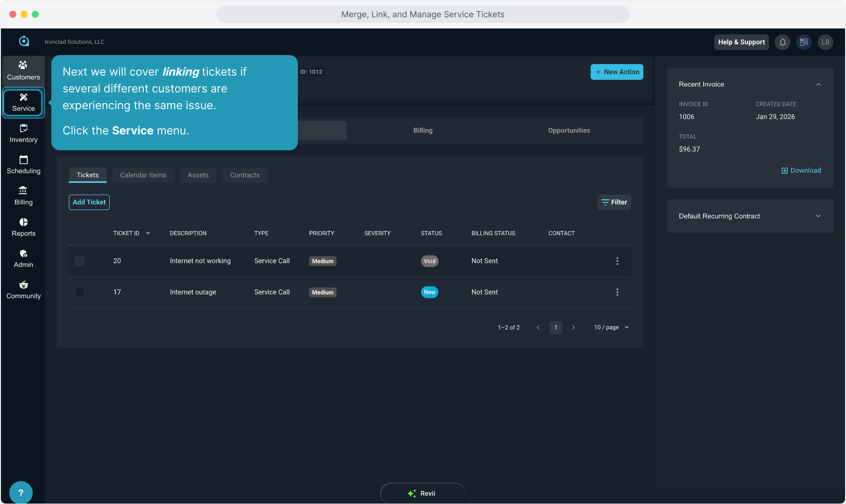Open the row actions for ticket 20

[617, 261]
